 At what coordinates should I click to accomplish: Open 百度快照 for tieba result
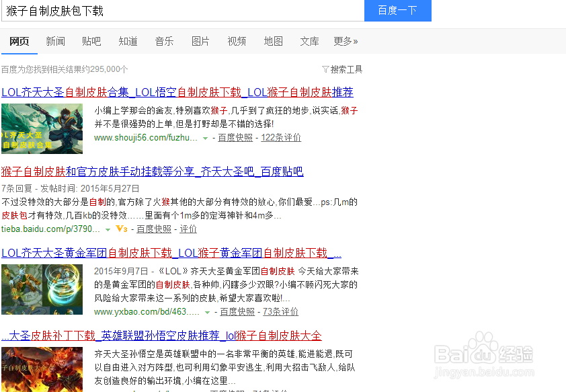tap(154, 229)
